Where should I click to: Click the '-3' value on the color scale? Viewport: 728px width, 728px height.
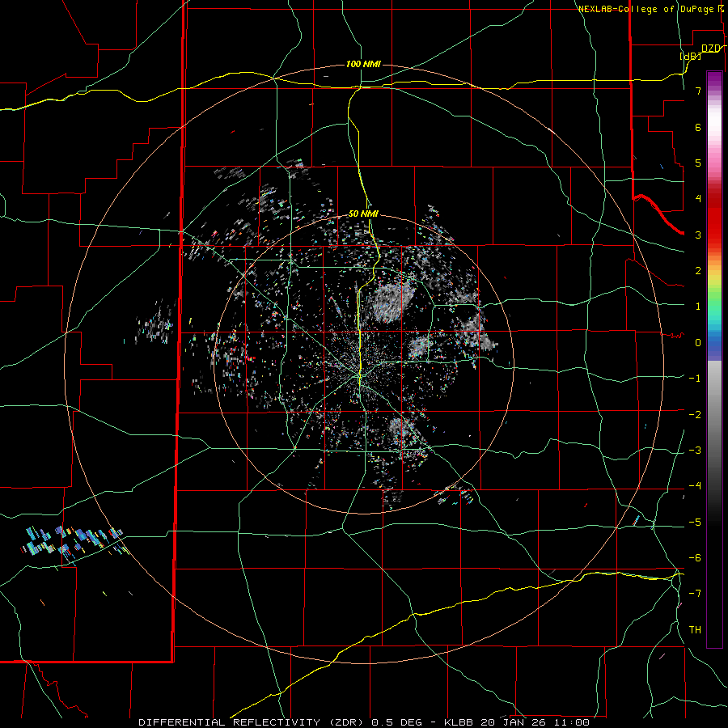point(695,451)
